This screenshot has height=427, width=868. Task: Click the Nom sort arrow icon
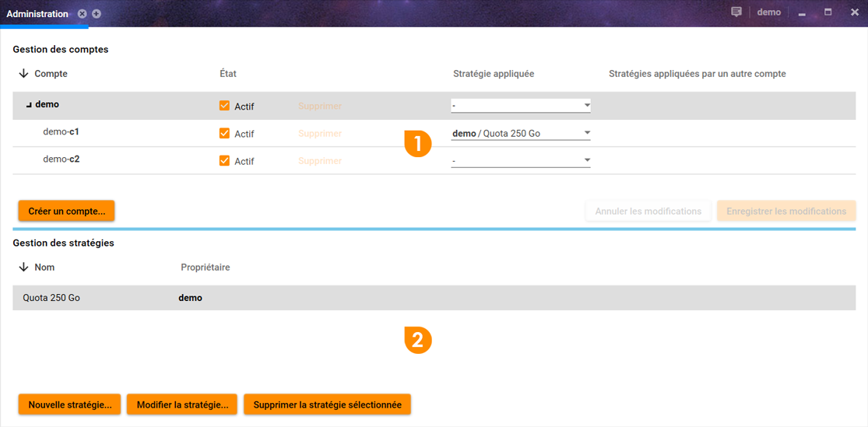(23, 268)
